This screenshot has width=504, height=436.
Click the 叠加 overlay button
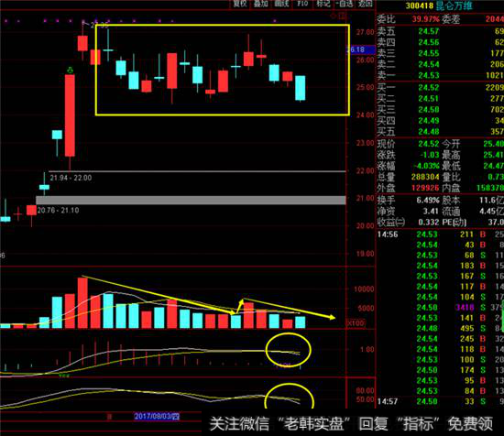click(260, 4)
